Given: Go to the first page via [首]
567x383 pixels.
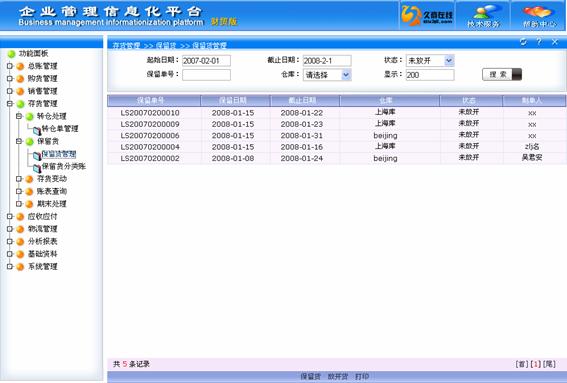Looking at the screenshot, I should (522, 364).
